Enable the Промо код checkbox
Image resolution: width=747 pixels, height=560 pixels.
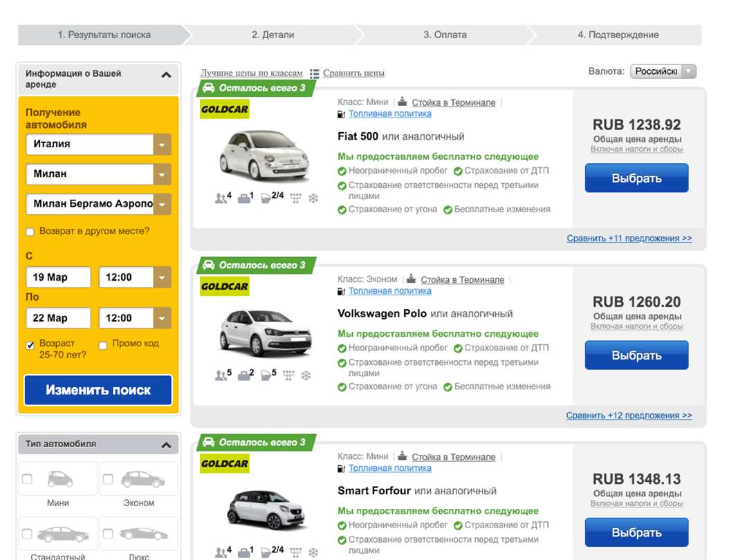(x=103, y=345)
